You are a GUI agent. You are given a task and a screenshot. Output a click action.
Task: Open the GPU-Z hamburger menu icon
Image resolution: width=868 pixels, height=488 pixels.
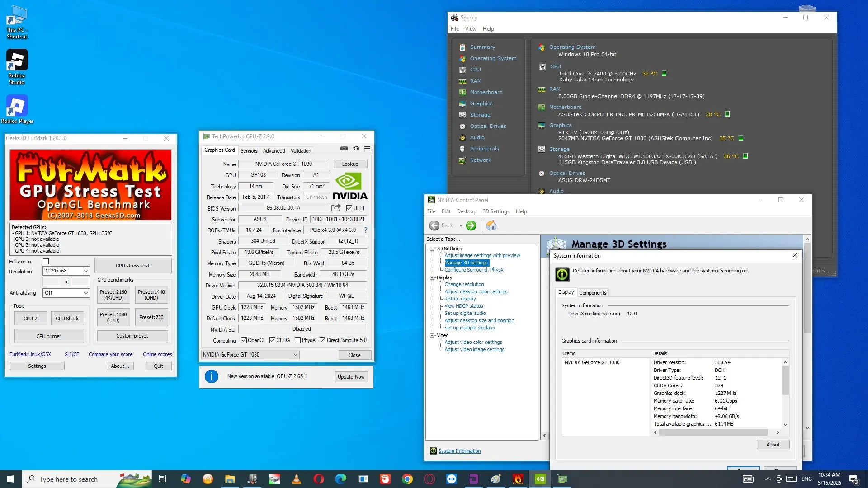pyautogui.click(x=368, y=148)
